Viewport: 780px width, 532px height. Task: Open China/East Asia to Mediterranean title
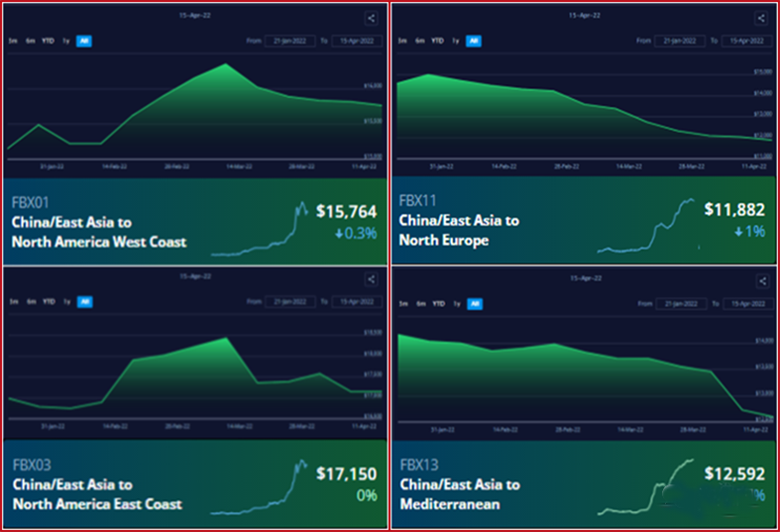point(459,493)
